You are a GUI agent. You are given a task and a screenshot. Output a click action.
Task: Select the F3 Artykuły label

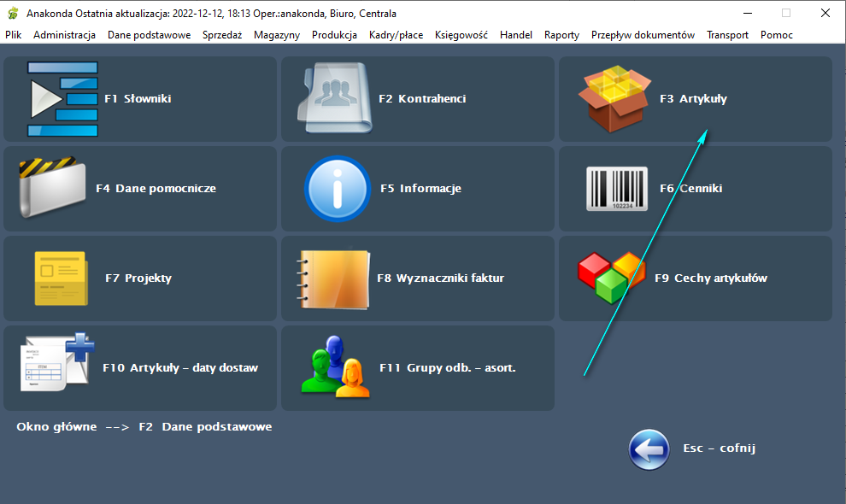[693, 99]
